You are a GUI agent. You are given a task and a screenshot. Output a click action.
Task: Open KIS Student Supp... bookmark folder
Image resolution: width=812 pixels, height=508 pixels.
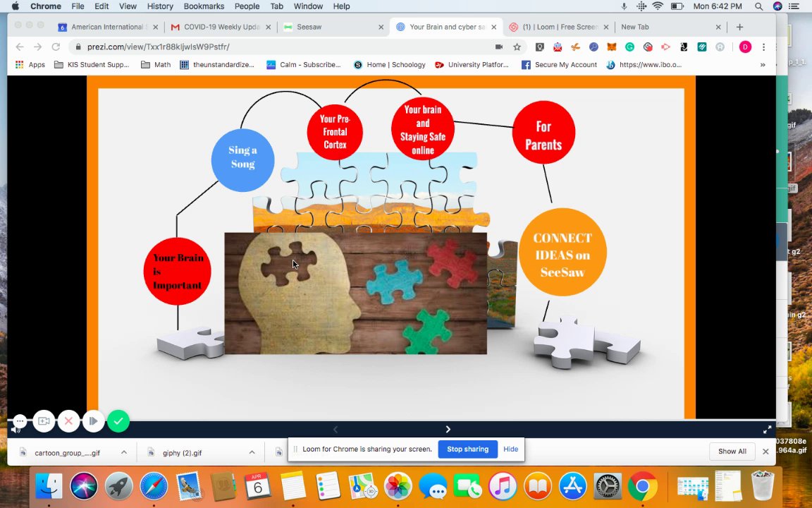click(92, 65)
